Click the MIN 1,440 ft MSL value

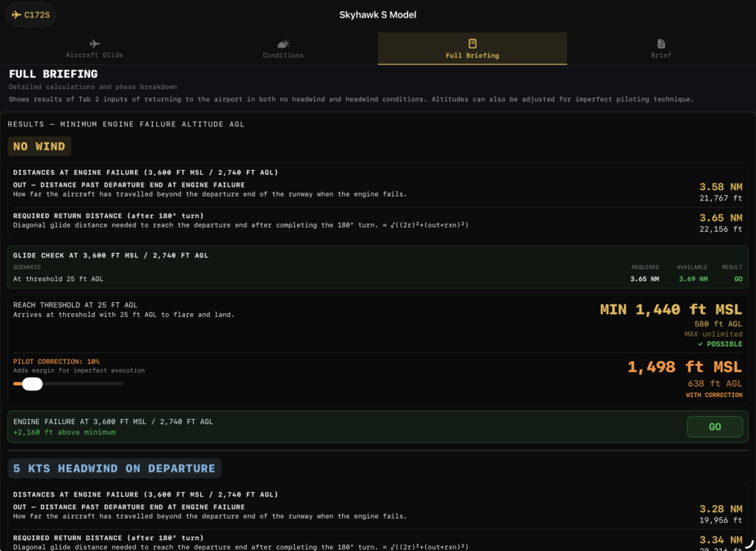pyautogui.click(x=671, y=309)
